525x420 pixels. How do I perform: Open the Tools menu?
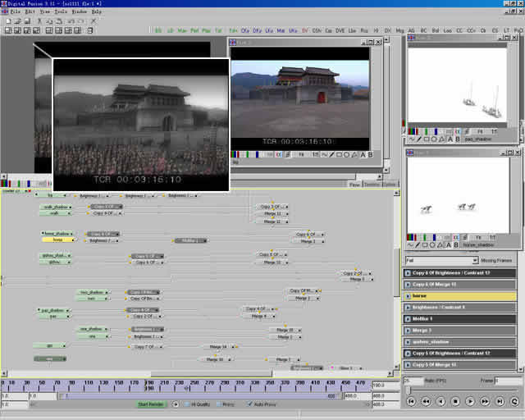(x=61, y=11)
